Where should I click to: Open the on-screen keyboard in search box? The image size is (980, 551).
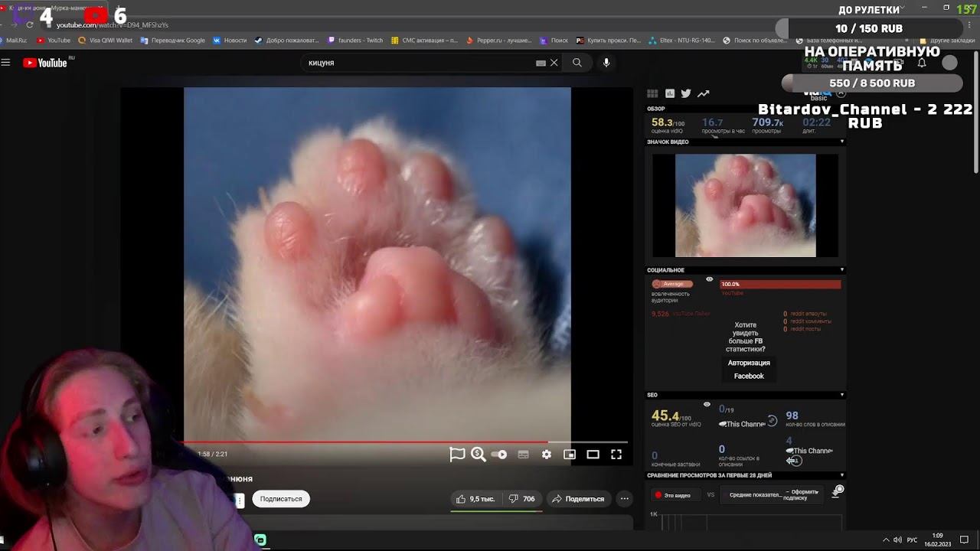(541, 63)
